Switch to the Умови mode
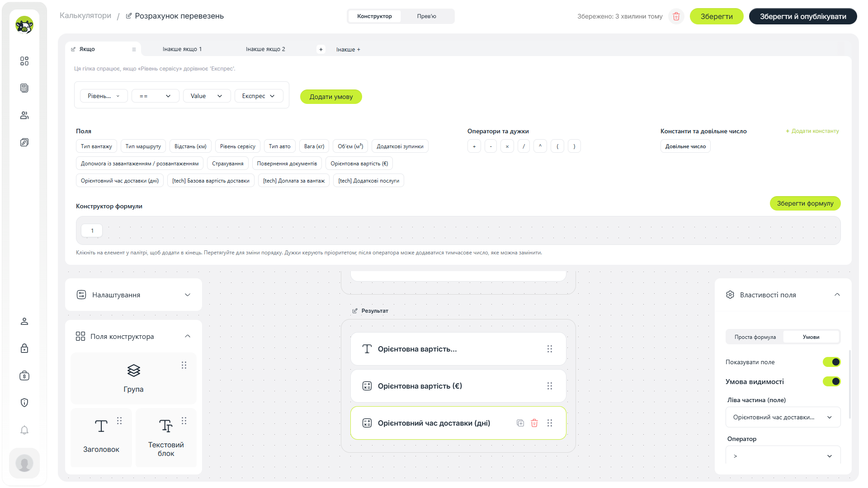 (811, 337)
